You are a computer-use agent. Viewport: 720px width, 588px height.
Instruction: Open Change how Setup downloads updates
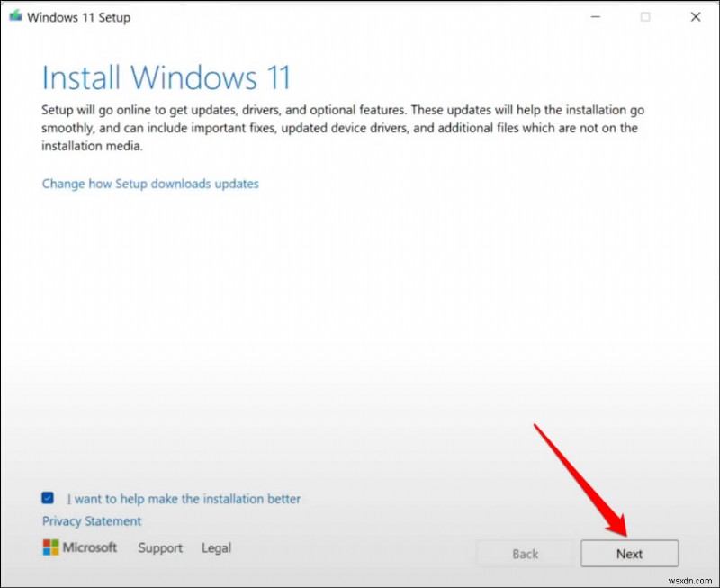click(150, 184)
